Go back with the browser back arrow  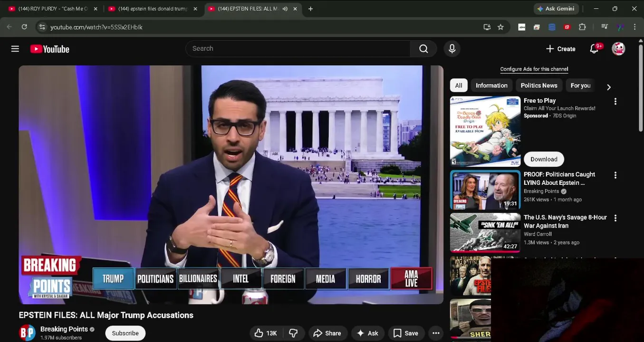pos(9,27)
